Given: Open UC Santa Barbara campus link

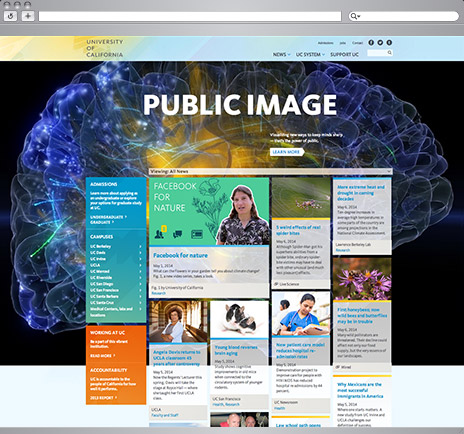Looking at the screenshot, I should point(104,296).
